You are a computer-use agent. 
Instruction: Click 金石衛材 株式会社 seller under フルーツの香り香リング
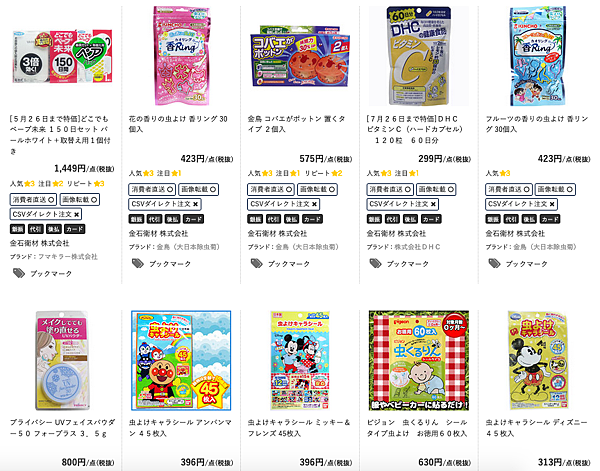click(513, 233)
